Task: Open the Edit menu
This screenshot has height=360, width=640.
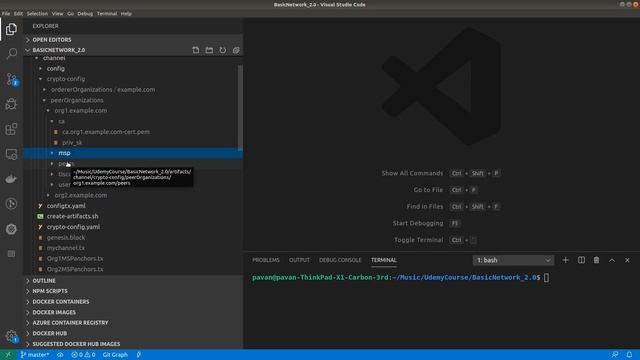Action: 18,13
